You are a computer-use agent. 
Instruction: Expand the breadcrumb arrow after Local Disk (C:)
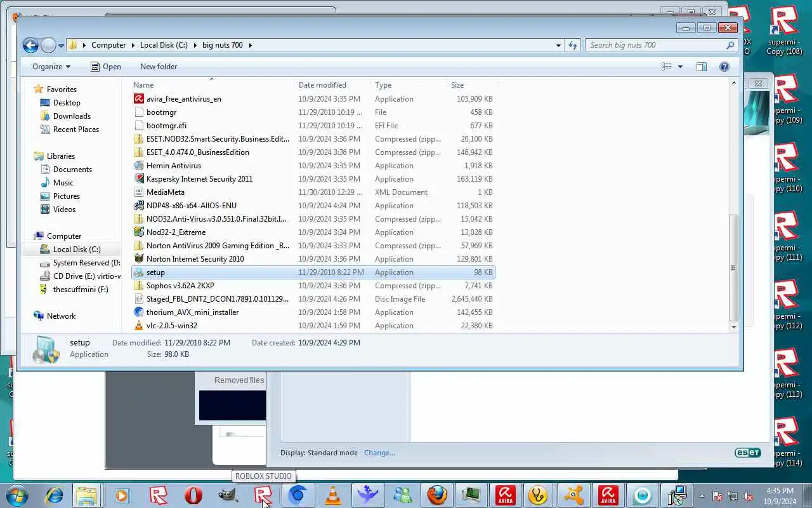(x=195, y=45)
